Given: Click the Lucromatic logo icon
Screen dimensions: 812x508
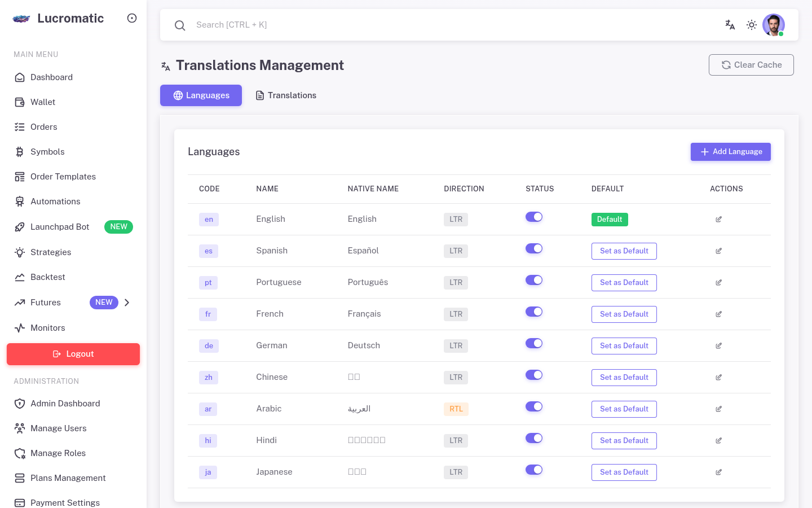Looking at the screenshot, I should click(x=21, y=19).
